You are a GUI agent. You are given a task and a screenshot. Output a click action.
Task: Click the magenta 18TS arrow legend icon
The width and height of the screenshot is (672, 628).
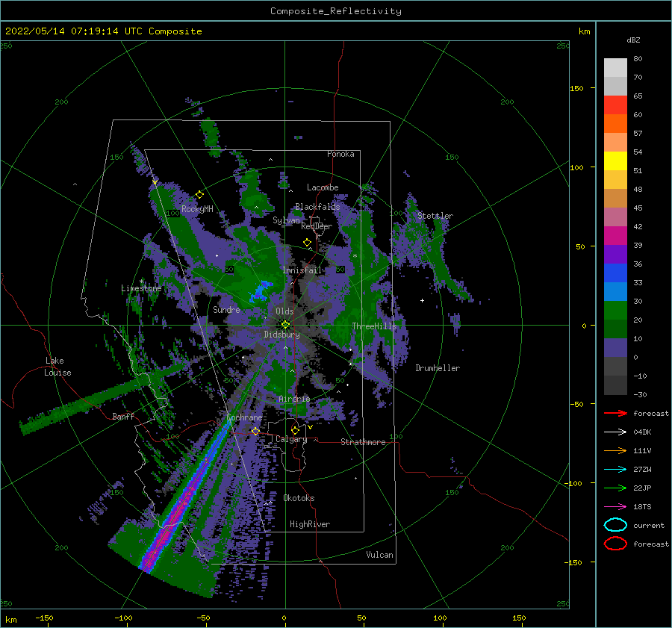point(615,507)
